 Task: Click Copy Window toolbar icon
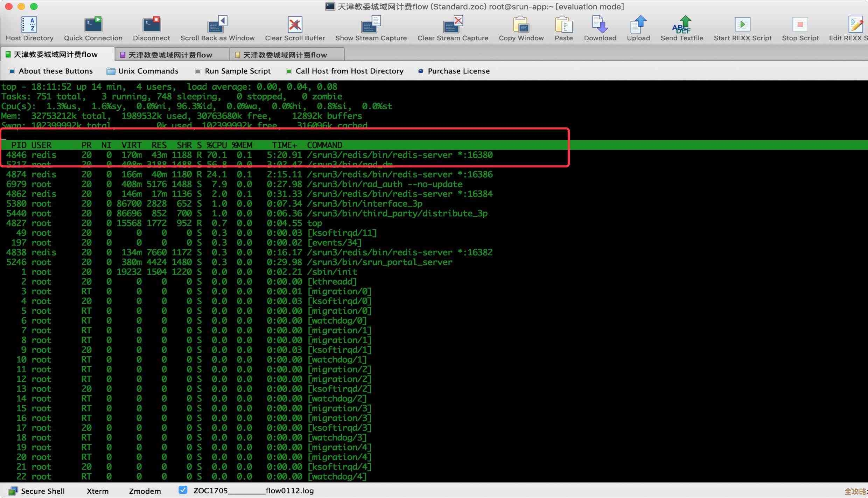521,25
